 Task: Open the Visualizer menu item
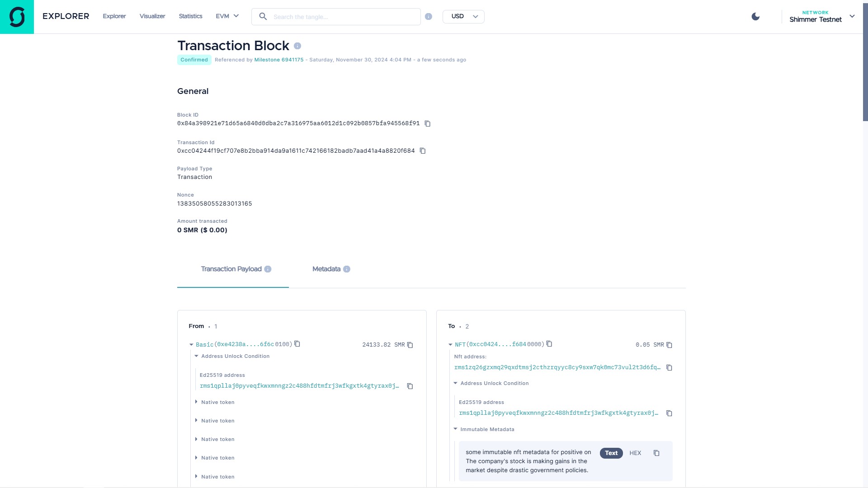152,16
